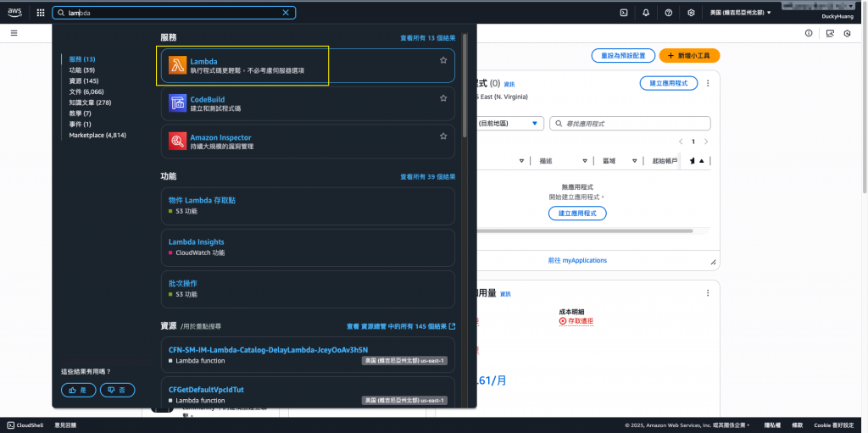Screen dimensions: 868x433
Task: Click the CloudShell icon in the footer
Action: point(10,425)
